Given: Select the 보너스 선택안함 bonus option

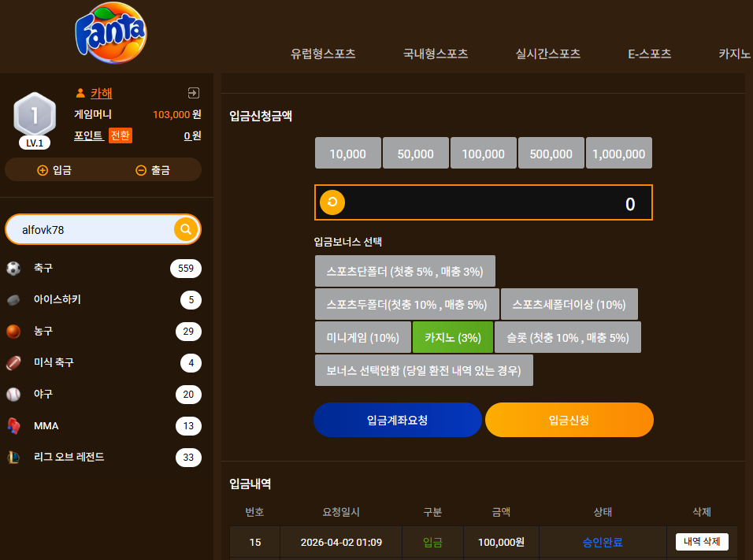Looking at the screenshot, I should pyautogui.click(x=424, y=370).
